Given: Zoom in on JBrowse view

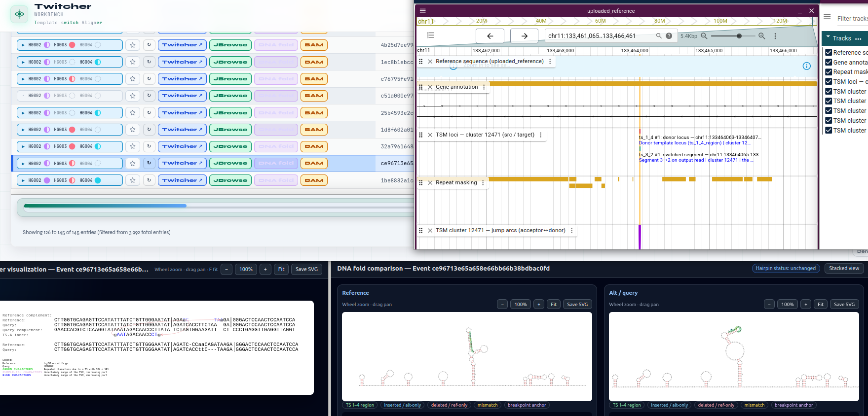Looking at the screenshot, I should coord(762,36).
